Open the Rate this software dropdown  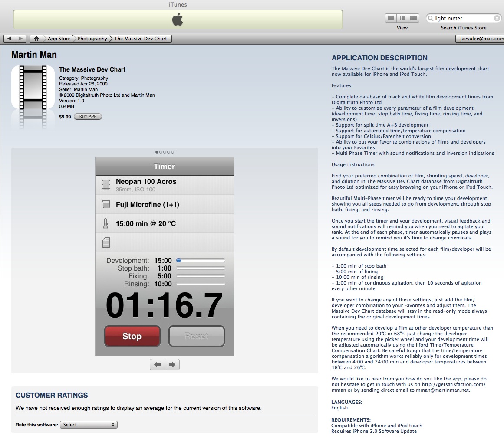[x=89, y=425]
